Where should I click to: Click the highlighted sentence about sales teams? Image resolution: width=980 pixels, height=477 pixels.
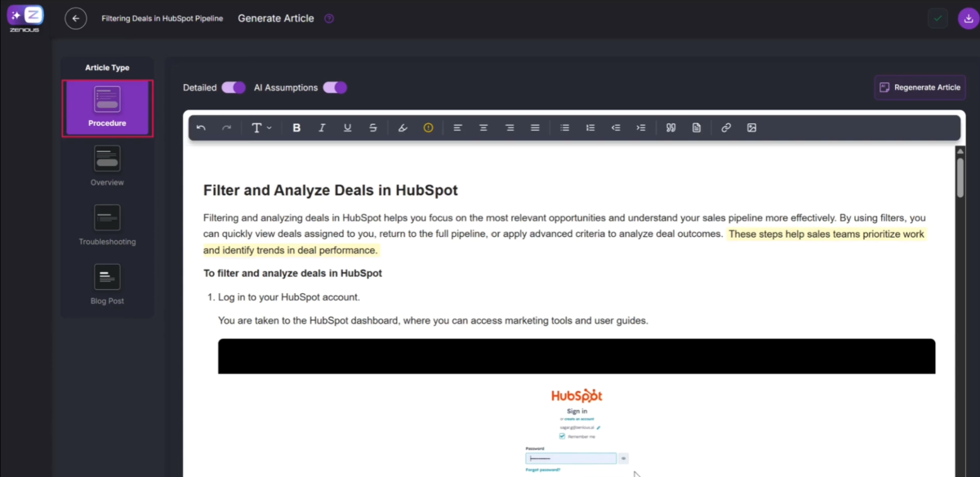point(565,242)
